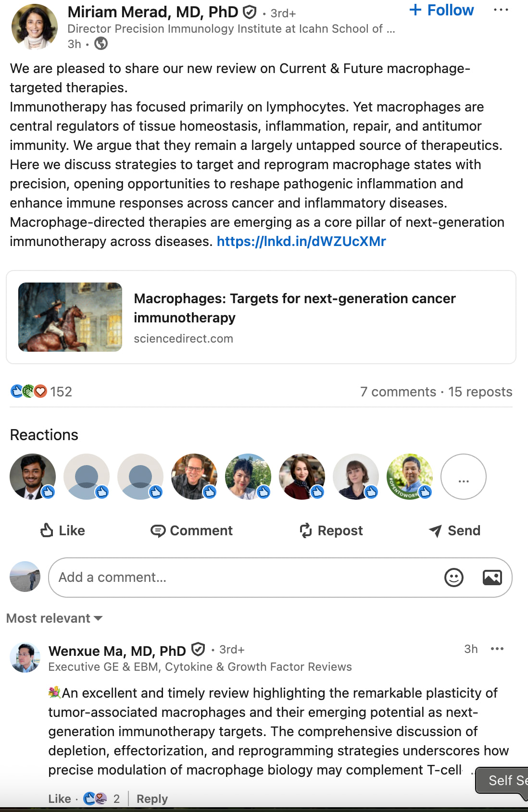
Task: Click the globe visibility icon under author name
Action: [101, 44]
